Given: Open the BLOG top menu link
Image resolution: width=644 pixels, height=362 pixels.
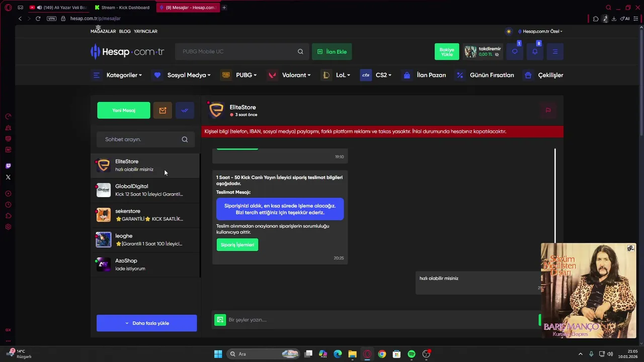Looking at the screenshot, I should tap(125, 31).
